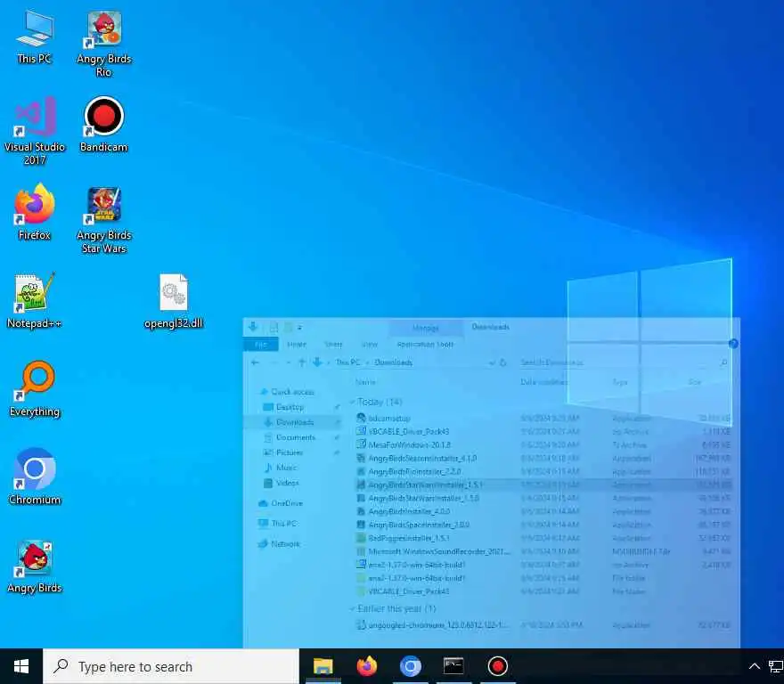This screenshot has width=784, height=684.
Task: Select the opengl32.dll file on desktop
Action: click(x=174, y=302)
